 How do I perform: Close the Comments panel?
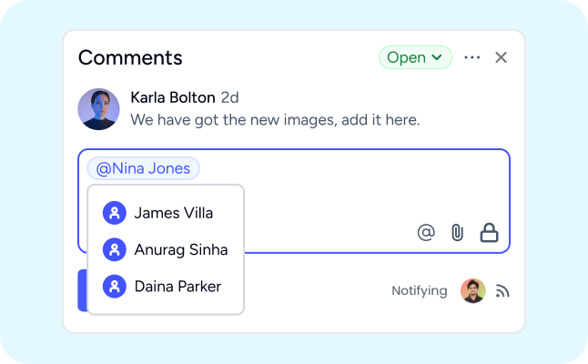[501, 57]
